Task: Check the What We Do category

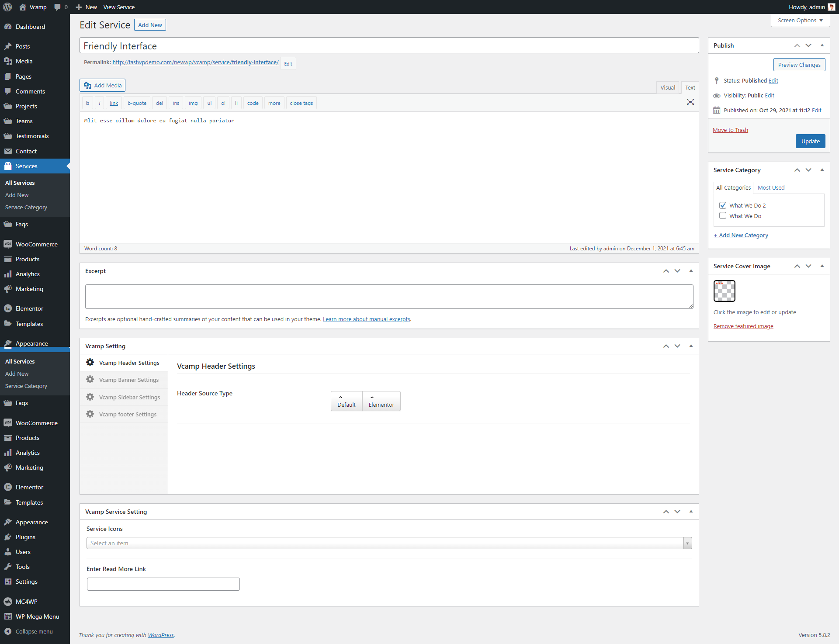Action: point(723,216)
